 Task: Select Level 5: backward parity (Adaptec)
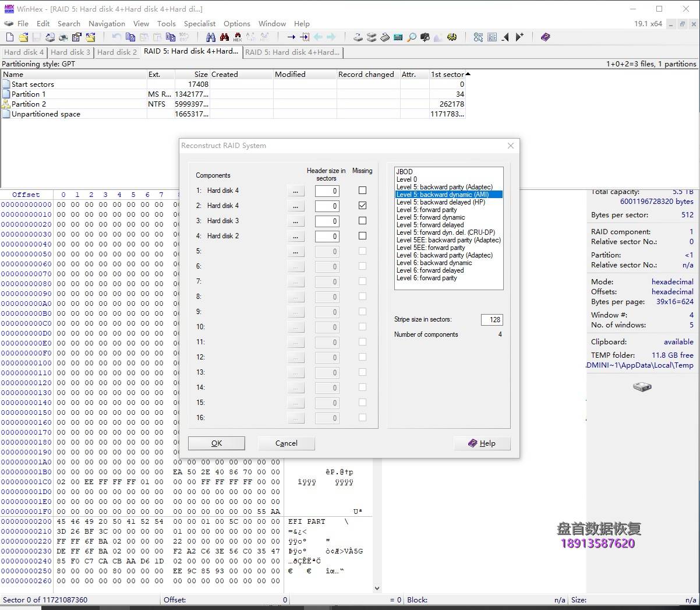pos(444,187)
